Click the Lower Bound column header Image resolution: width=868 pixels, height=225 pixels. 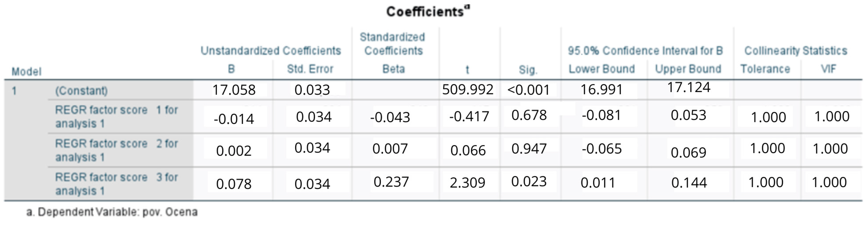tap(602, 69)
